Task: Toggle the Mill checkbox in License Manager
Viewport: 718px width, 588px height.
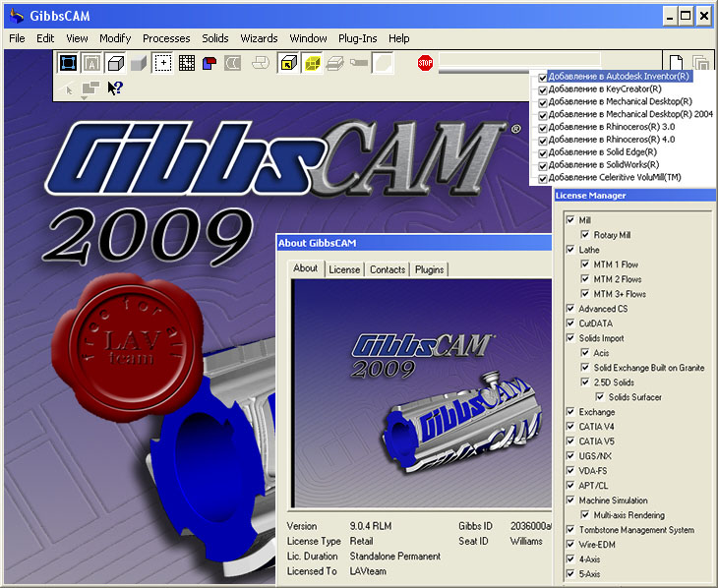Action: click(570, 220)
